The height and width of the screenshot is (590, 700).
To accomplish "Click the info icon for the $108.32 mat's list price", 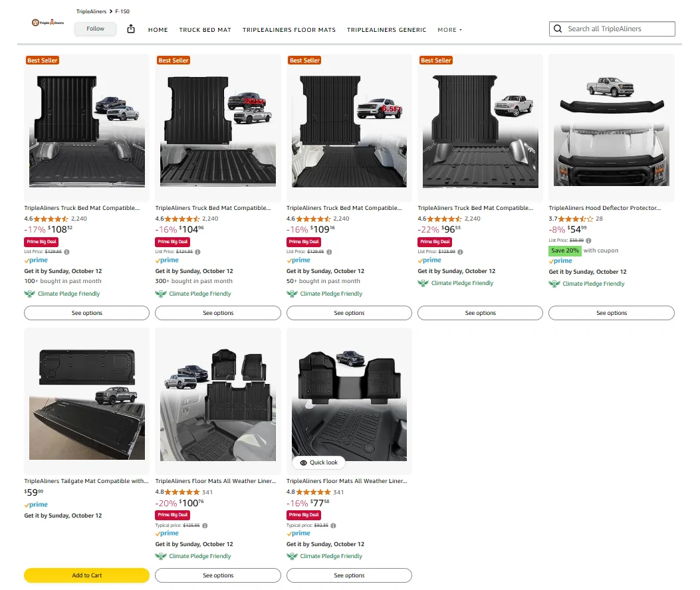I will point(66,252).
